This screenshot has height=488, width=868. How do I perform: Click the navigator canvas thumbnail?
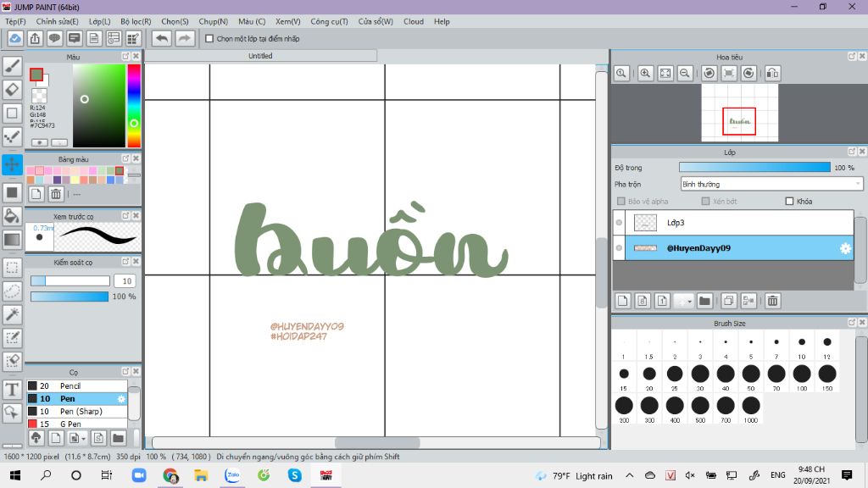click(x=739, y=113)
